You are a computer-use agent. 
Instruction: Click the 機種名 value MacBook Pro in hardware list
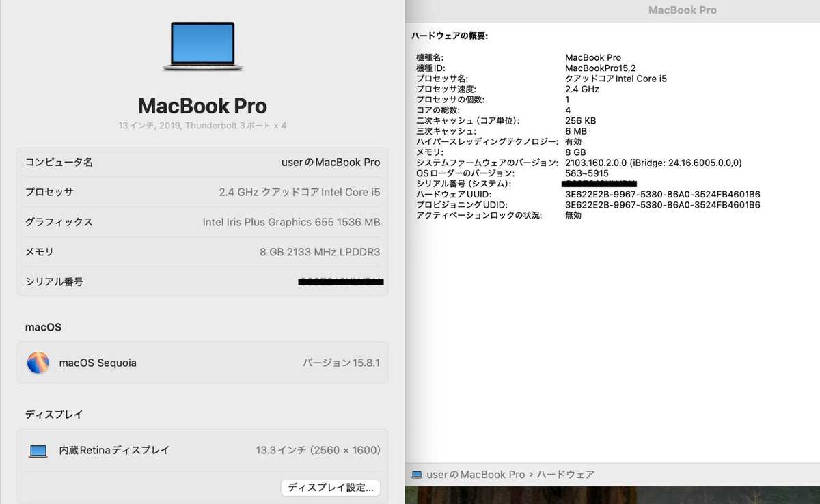coord(593,58)
